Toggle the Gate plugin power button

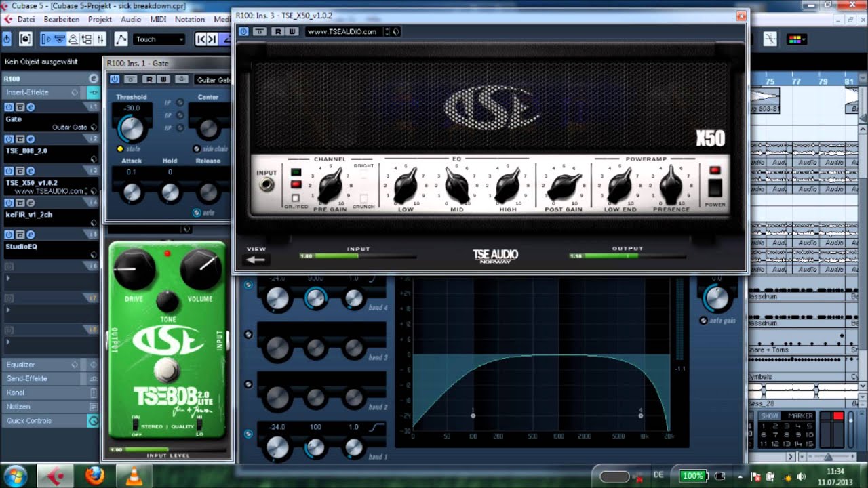(115, 79)
